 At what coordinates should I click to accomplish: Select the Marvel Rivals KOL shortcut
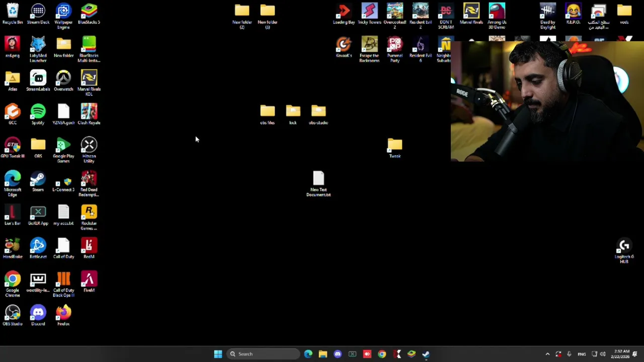(x=89, y=83)
